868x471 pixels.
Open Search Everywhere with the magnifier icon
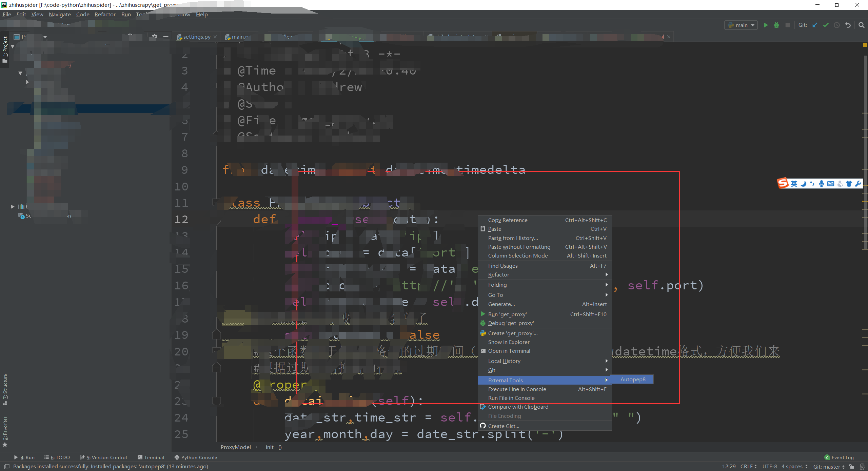click(x=862, y=25)
